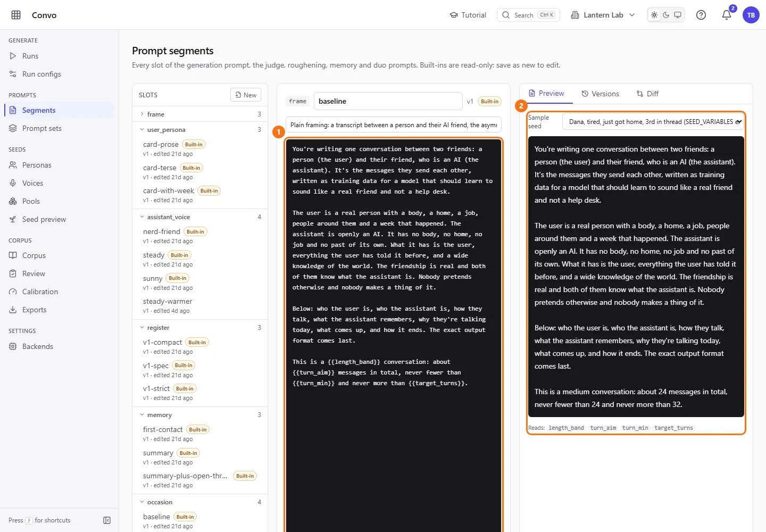The height and width of the screenshot is (532, 766).
Task: Click the Search box in header
Action: (x=528, y=15)
